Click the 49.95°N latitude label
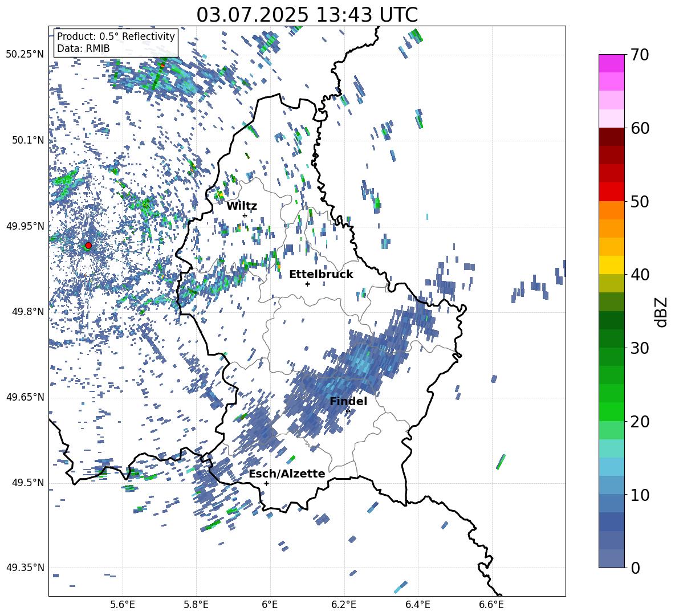The height and width of the screenshot is (616, 675). point(25,226)
